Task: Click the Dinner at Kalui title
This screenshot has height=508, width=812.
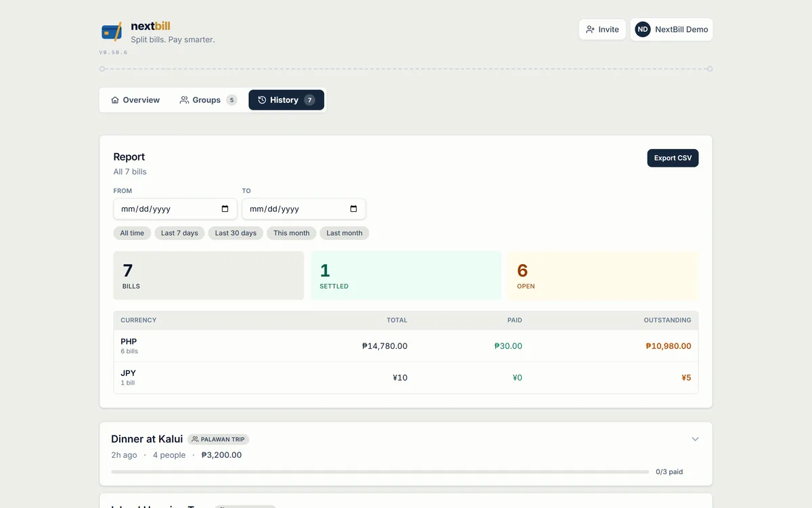Action: (147, 439)
